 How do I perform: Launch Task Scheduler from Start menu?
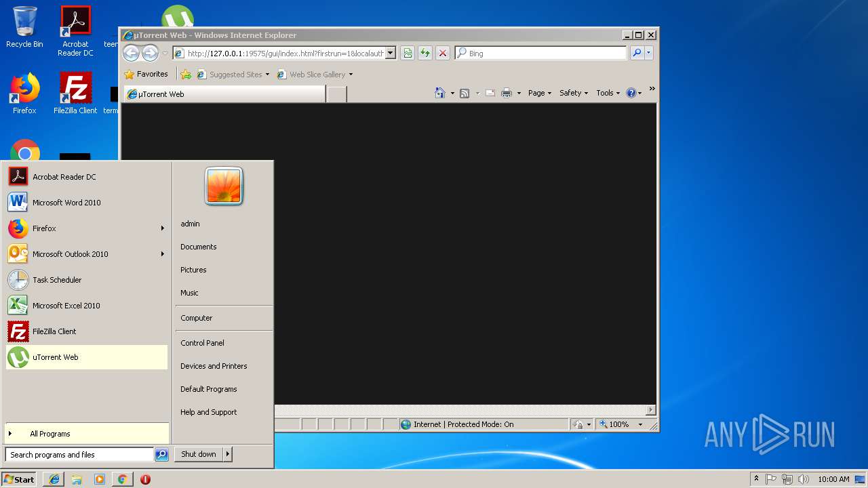[x=86, y=280]
